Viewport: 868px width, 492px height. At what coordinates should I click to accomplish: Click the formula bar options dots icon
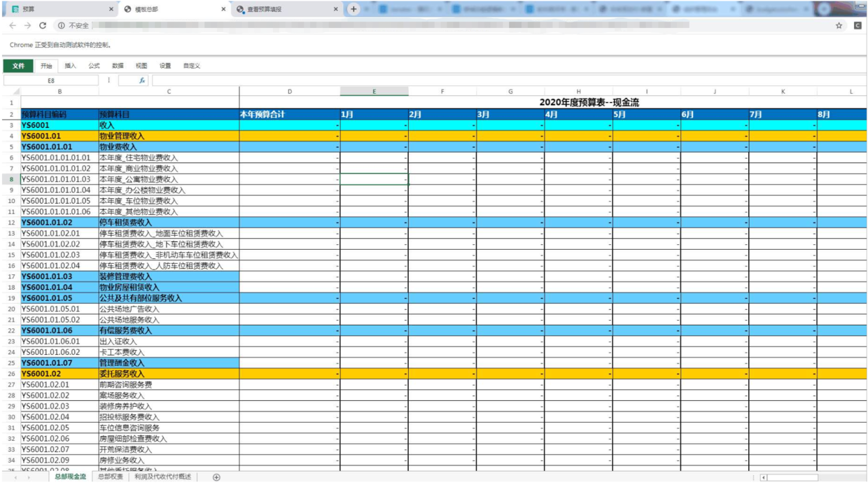click(108, 80)
